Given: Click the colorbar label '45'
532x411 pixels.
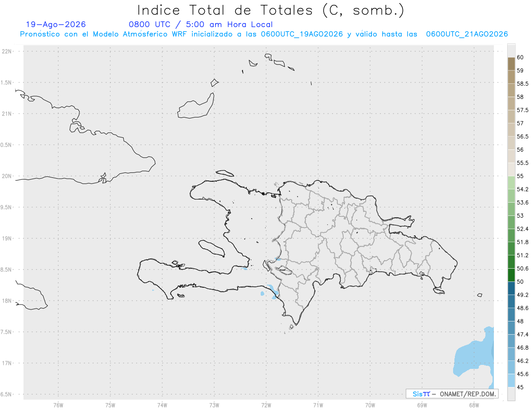Looking at the screenshot, I should (x=520, y=387).
